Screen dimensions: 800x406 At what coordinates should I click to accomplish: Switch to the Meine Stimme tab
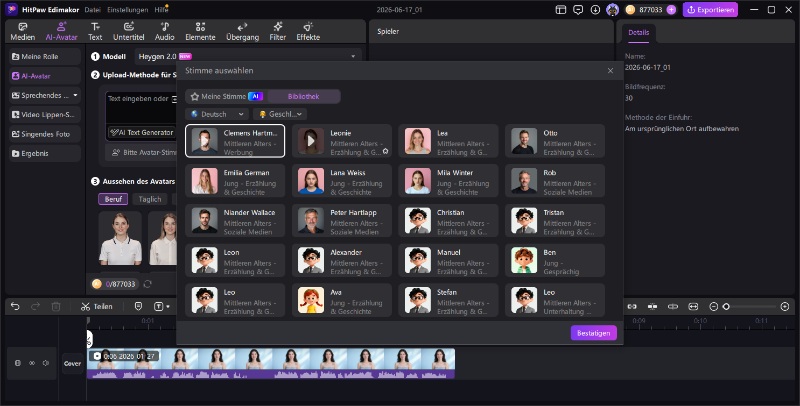pos(226,96)
